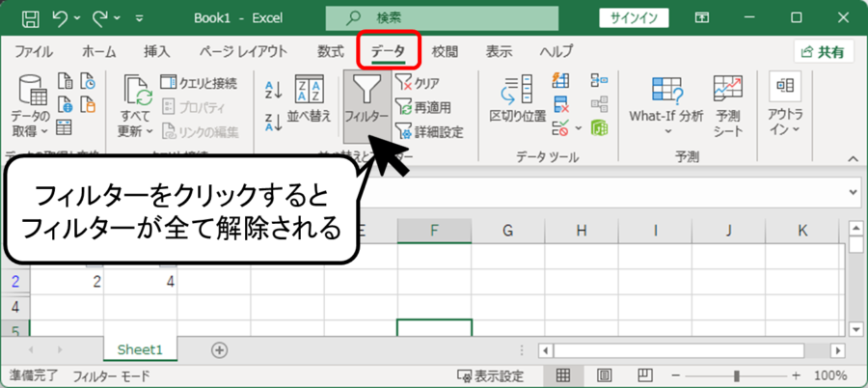Click the zoom slider handle

pyautogui.click(x=736, y=375)
